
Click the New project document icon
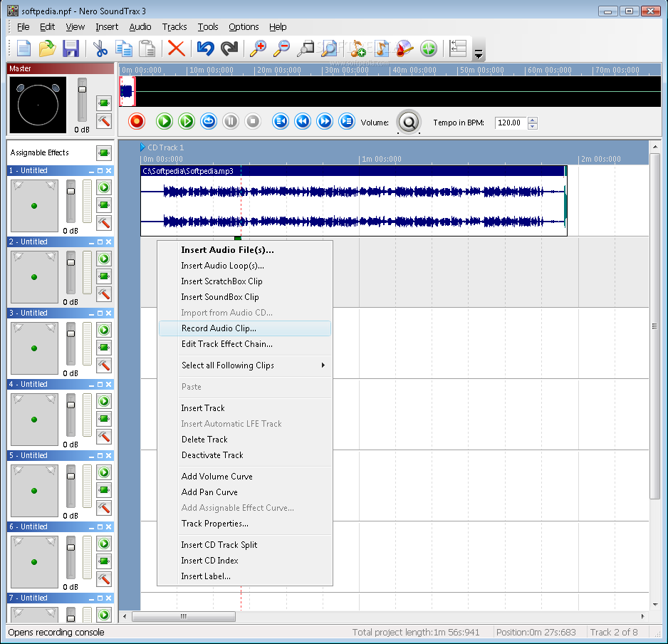click(x=24, y=48)
